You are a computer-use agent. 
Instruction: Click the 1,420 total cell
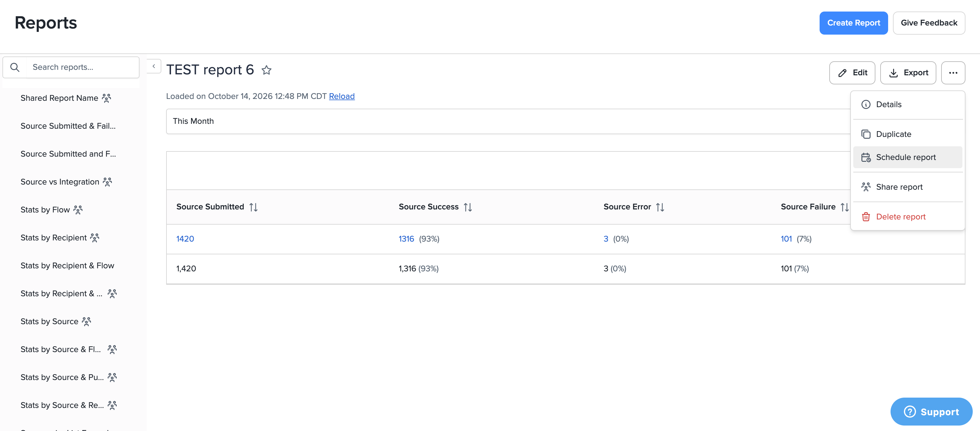[x=186, y=269]
